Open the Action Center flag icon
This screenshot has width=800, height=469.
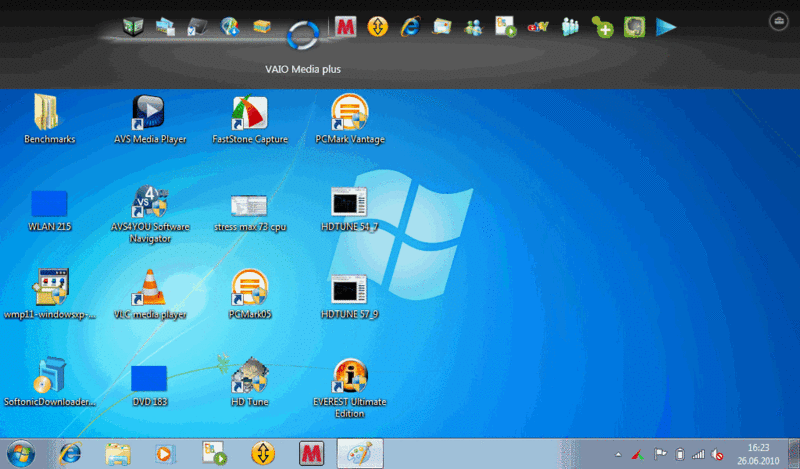[660, 454]
